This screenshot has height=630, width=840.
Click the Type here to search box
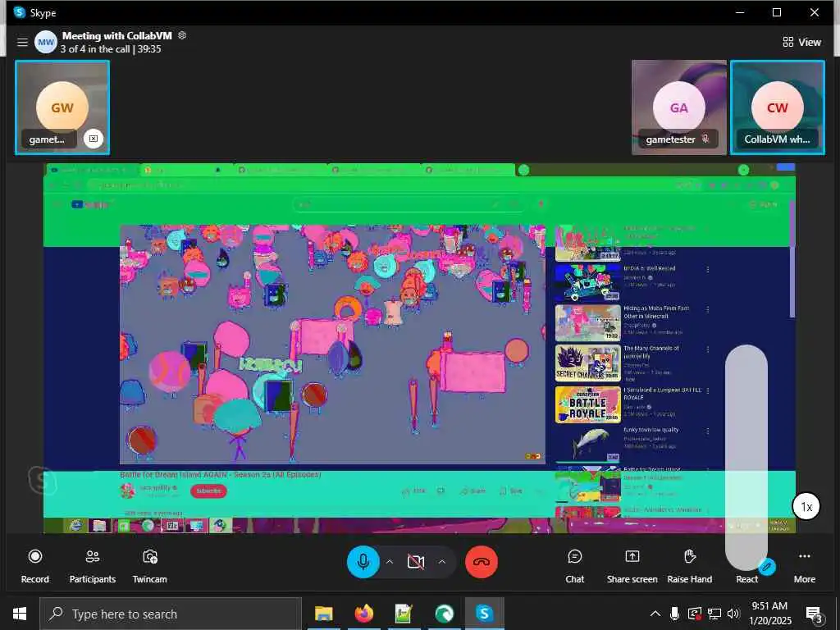click(x=171, y=614)
